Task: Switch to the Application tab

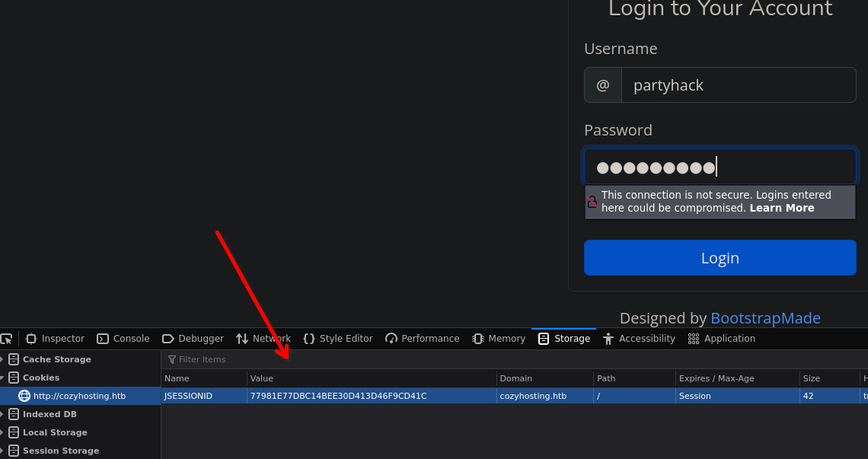Action: [x=721, y=339]
